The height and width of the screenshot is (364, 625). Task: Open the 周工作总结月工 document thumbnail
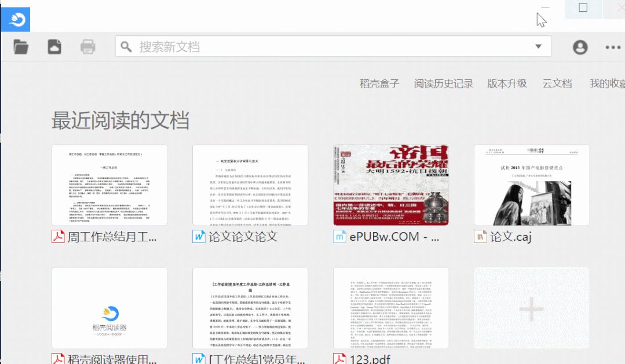(109, 185)
